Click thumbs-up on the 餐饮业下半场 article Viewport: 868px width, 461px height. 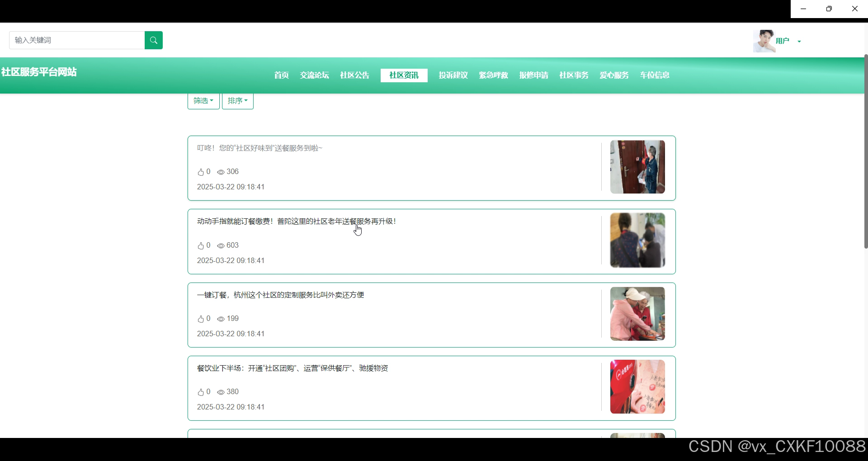coord(201,392)
